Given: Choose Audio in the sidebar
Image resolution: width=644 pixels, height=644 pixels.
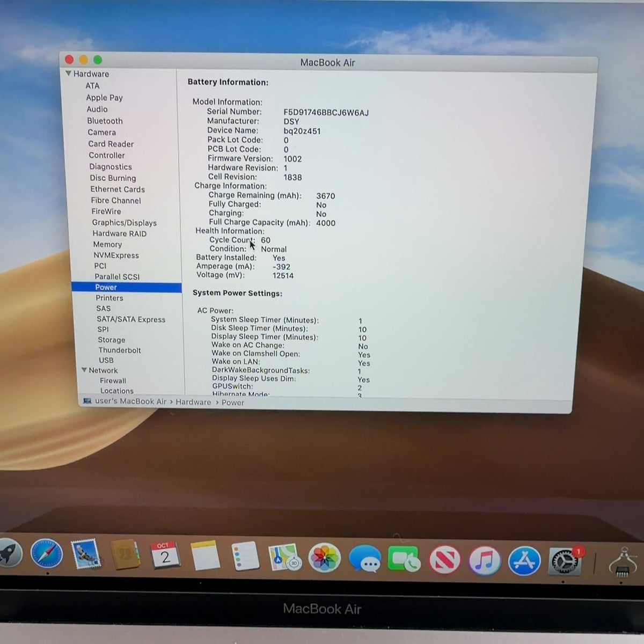Looking at the screenshot, I should (x=97, y=109).
